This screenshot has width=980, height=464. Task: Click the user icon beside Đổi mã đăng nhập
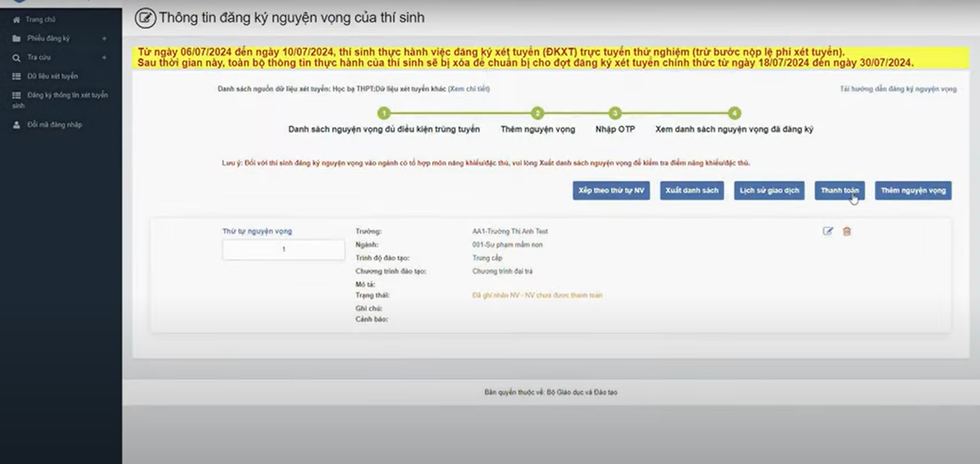[x=16, y=125]
